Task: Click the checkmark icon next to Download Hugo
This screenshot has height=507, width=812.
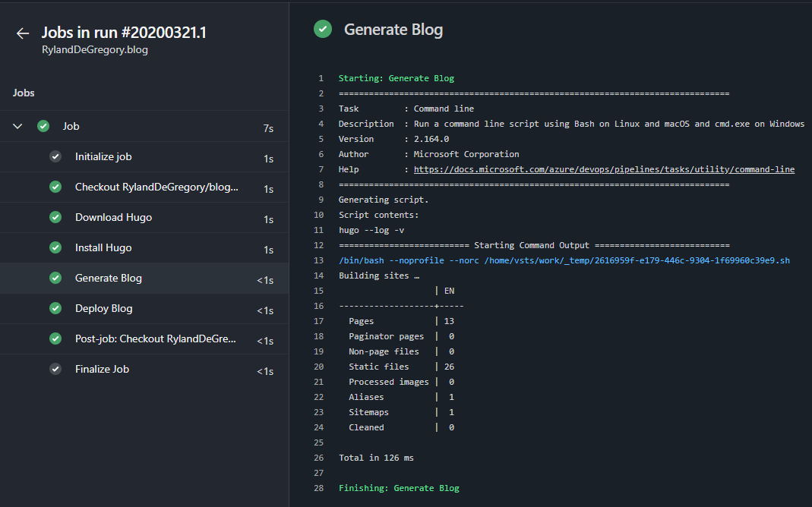Action: coord(55,217)
